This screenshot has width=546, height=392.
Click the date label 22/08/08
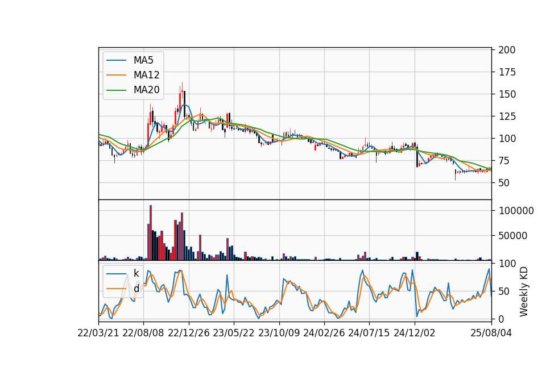[x=143, y=333]
